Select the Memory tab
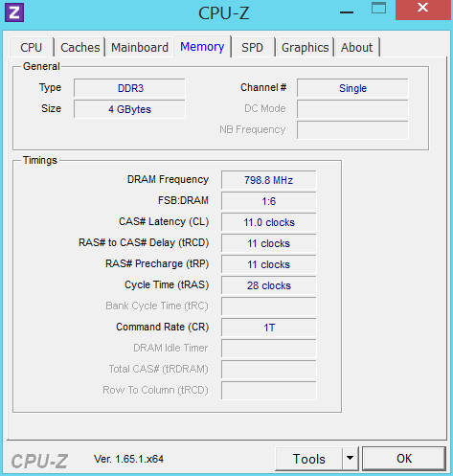453x476 pixels. 202,47
